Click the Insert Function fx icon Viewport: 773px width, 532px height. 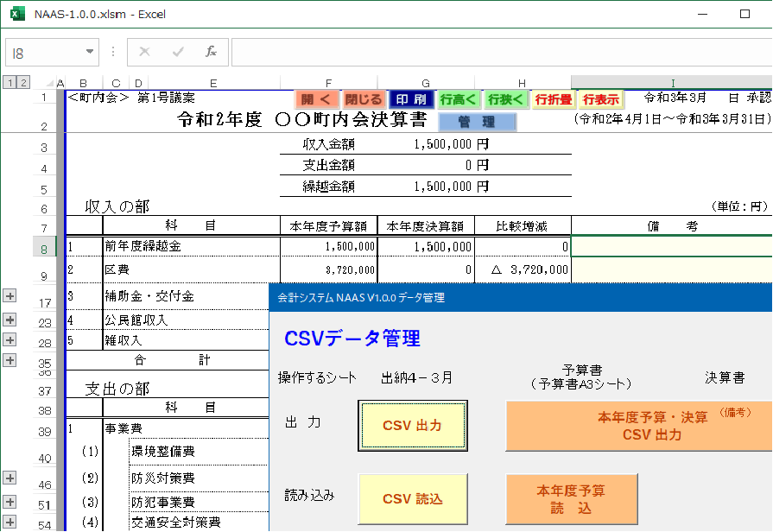(211, 52)
